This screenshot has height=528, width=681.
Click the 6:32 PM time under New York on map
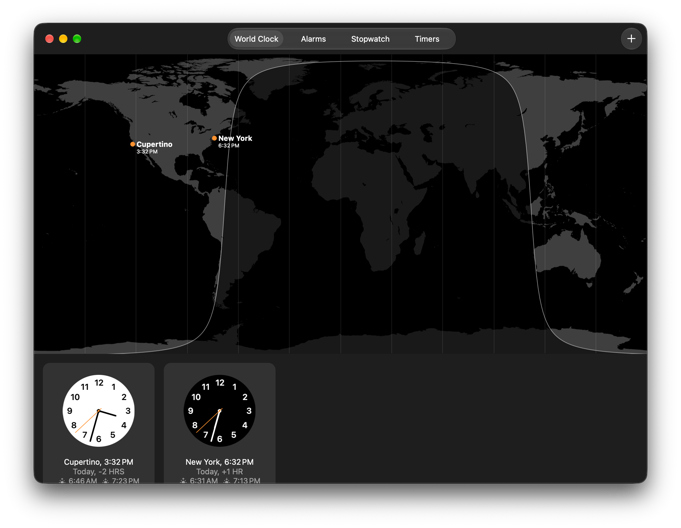tap(228, 145)
